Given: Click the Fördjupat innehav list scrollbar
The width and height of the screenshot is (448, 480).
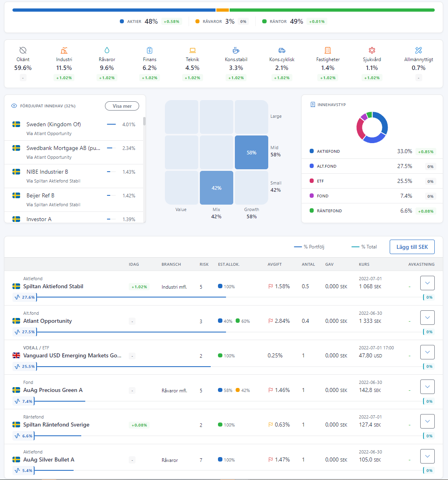Looking at the screenshot, I should click(144, 121).
